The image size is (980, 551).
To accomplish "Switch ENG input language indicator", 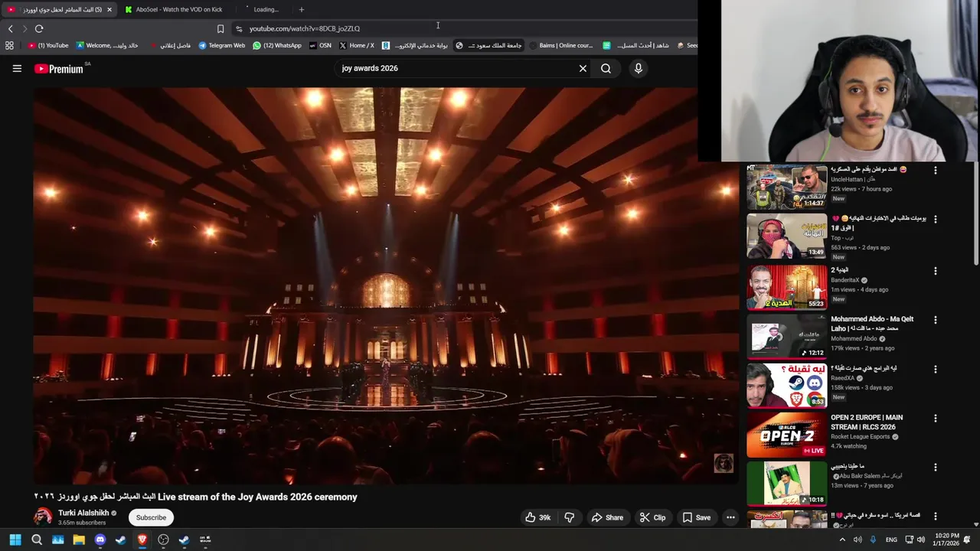I will [891, 540].
